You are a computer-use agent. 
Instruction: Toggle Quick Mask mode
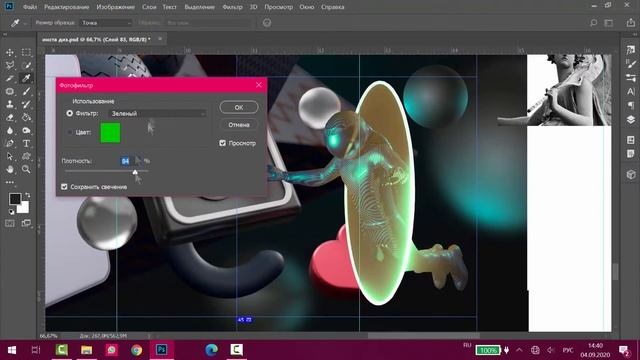(10, 223)
